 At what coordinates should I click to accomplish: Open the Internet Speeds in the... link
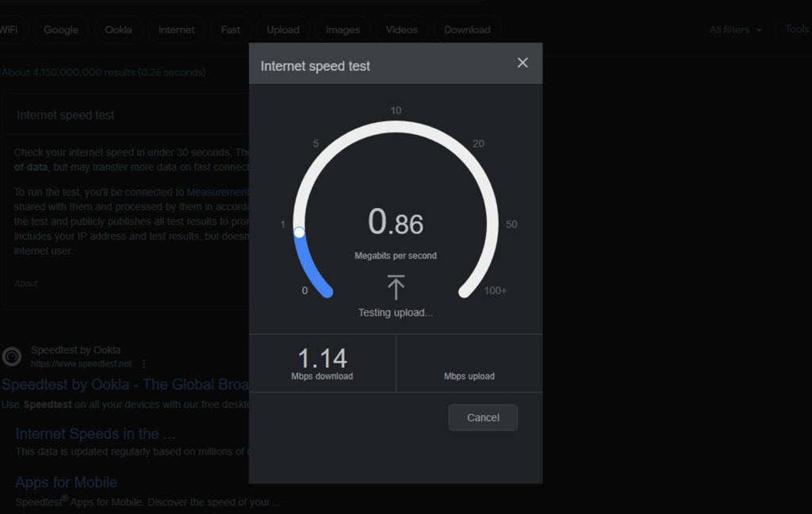(95, 434)
